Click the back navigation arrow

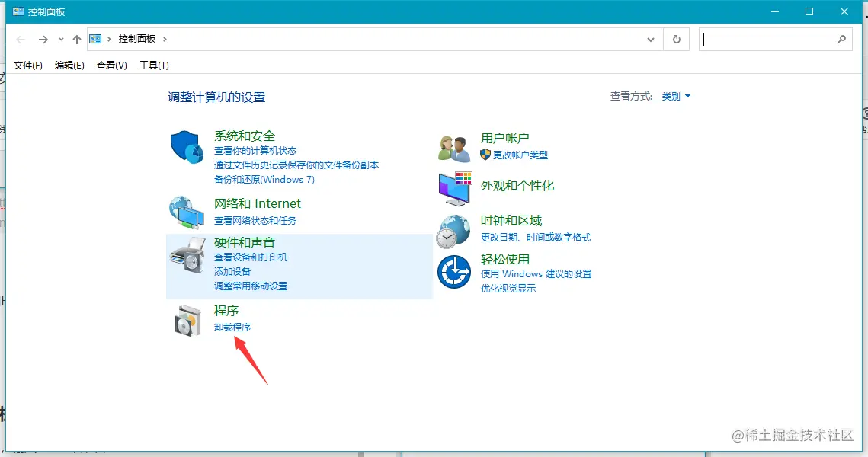coord(21,39)
